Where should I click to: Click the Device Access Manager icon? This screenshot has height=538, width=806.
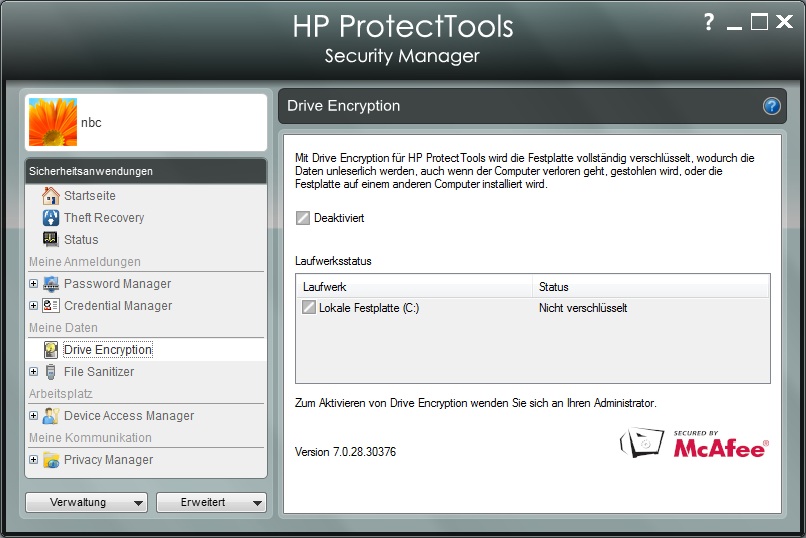point(50,416)
